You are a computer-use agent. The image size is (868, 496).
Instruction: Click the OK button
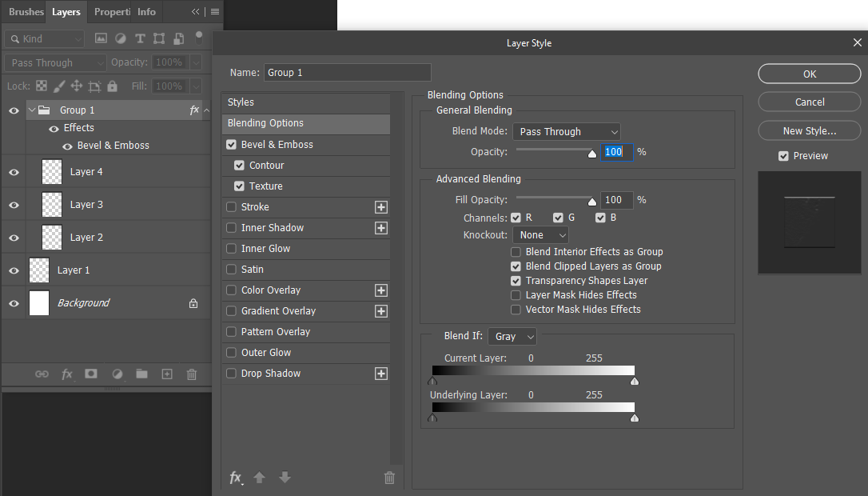point(809,74)
